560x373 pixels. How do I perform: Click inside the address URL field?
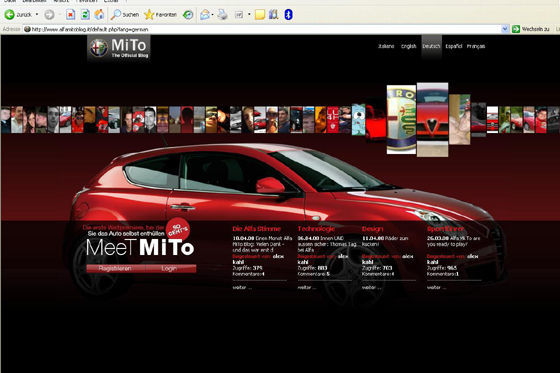(262, 29)
